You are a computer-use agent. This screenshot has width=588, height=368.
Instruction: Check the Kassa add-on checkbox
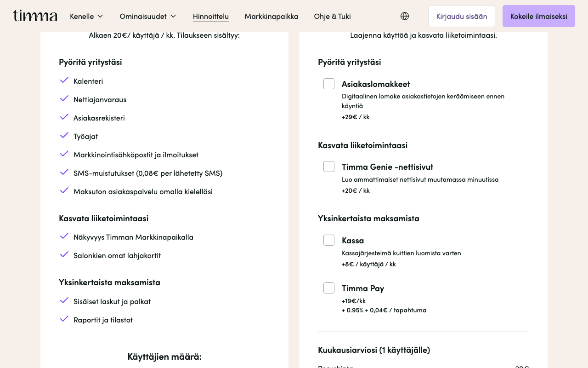[329, 240]
